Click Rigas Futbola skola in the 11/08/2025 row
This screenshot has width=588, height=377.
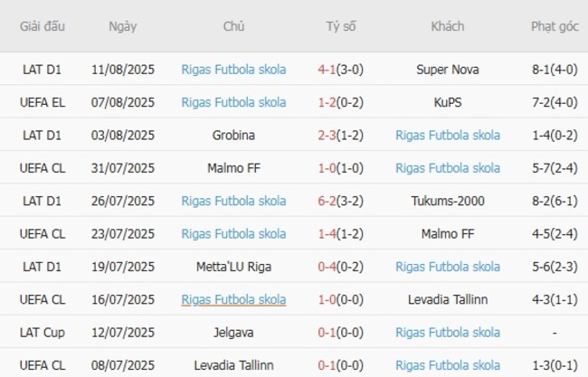click(233, 70)
